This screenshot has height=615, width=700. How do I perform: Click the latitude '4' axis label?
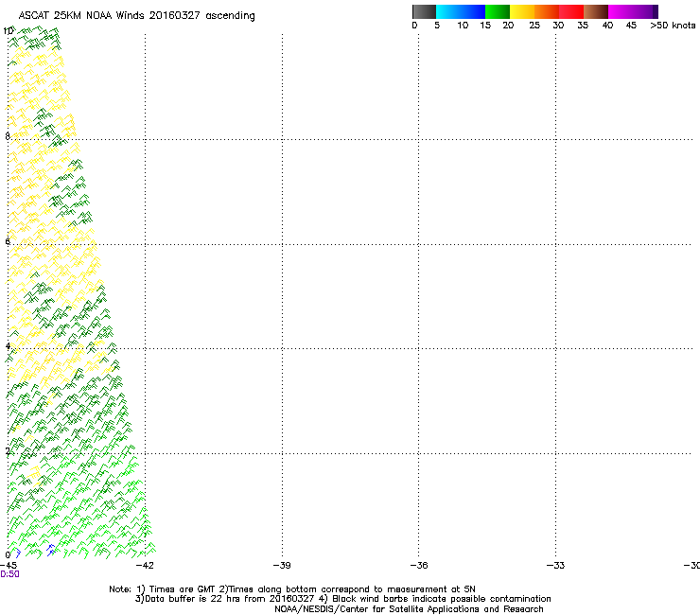point(8,346)
